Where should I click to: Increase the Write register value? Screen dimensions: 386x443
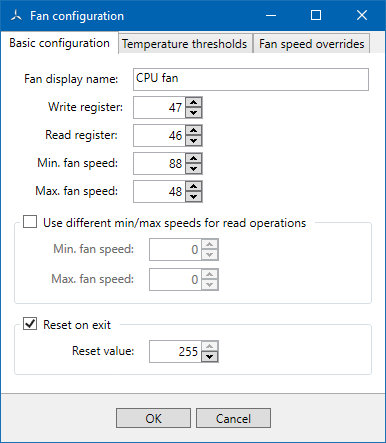(194, 102)
